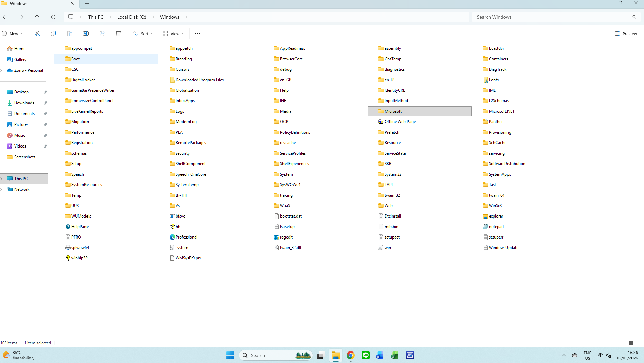Expand the This PC tree node
This screenshot has height=363, width=644.
tap(2, 179)
